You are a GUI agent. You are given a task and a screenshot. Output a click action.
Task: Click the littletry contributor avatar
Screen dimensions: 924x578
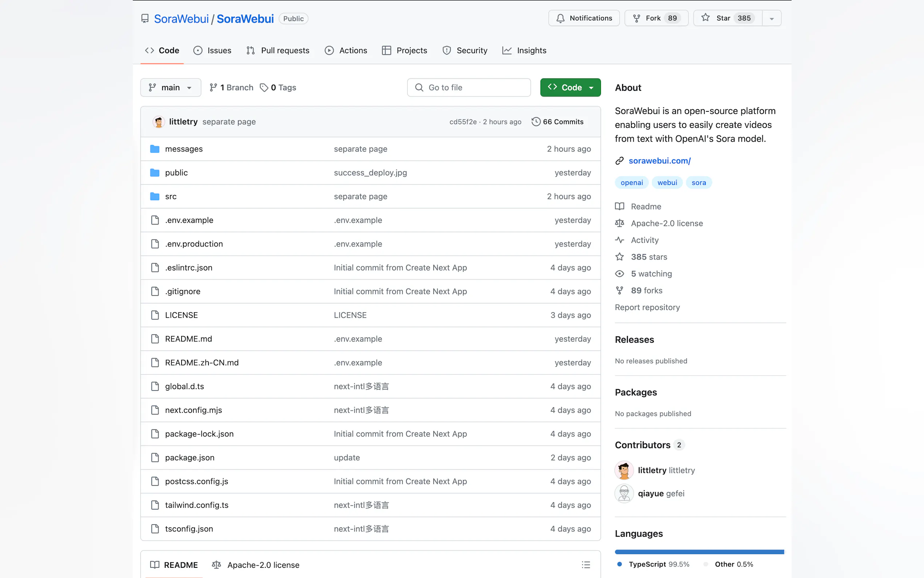(x=624, y=470)
